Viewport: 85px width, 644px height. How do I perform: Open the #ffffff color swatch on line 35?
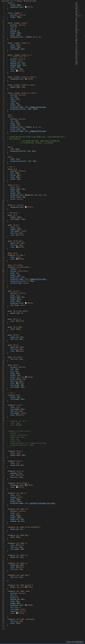click(17, 71)
